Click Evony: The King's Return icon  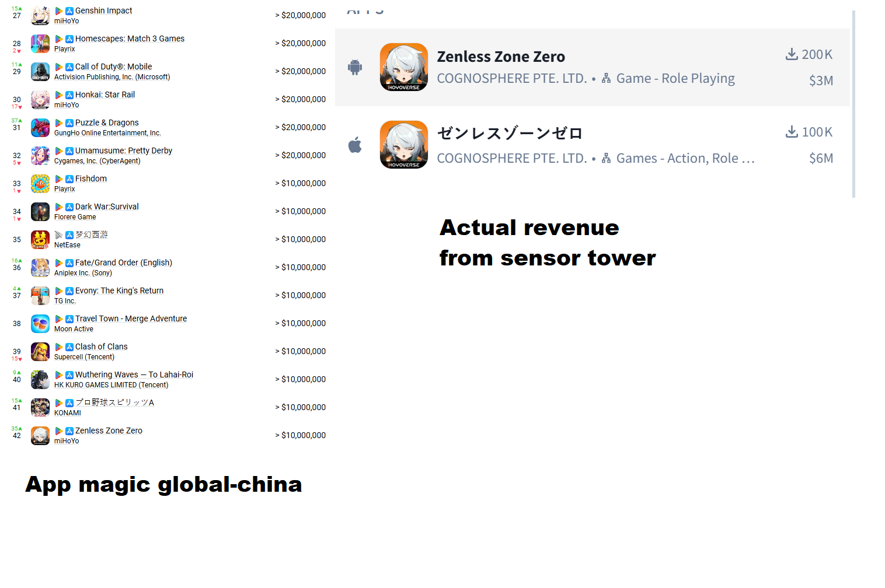pyautogui.click(x=40, y=296)
